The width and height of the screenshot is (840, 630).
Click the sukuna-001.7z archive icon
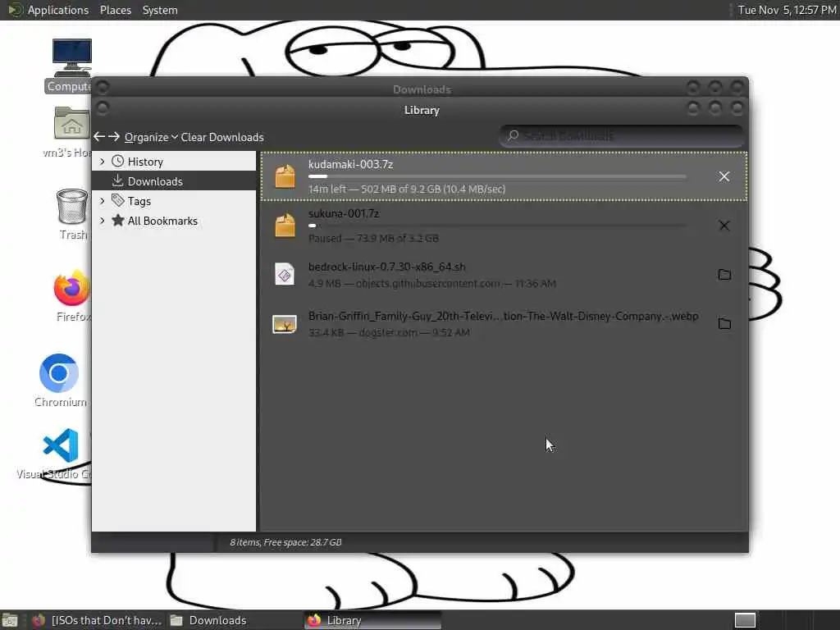click(x=285, y=226)
